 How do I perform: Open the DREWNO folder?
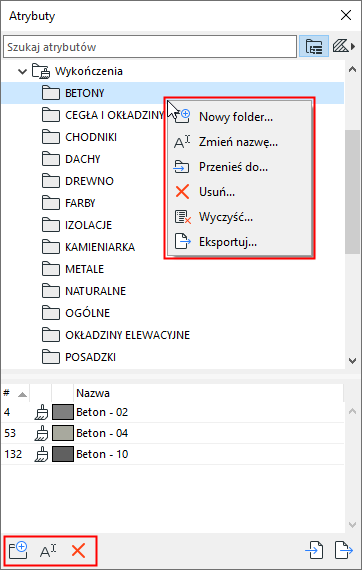click(x=89, y=181)
